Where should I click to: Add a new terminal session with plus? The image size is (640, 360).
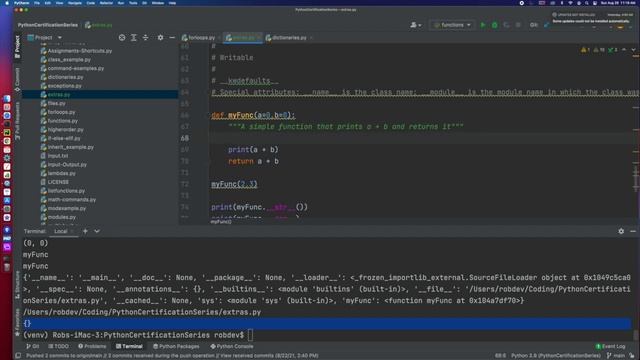(85, 231)
